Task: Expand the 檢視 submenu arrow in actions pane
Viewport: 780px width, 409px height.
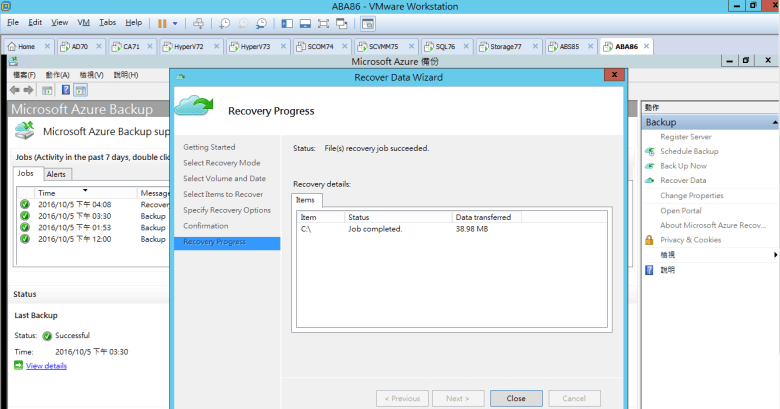Action: tap(773, 255)
